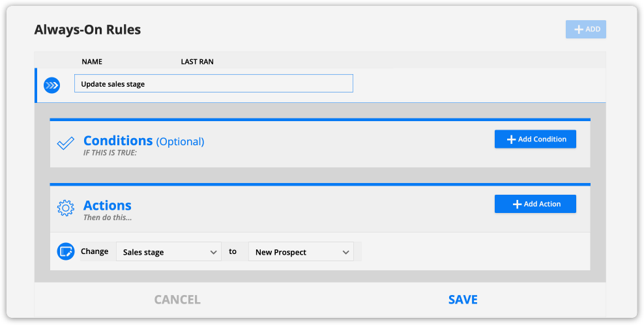Click chevron arrow of New Prospect field
The width and height of the screenshot is (644, 325).
(x=346, y=252)
